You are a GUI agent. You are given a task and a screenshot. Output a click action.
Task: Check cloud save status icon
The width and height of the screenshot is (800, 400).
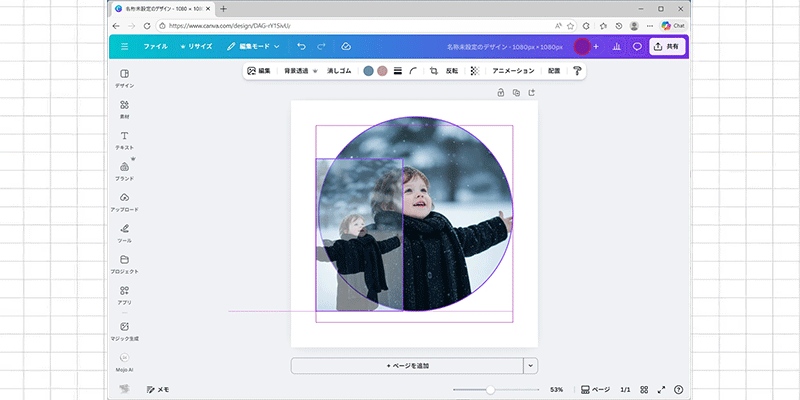tap(346, 46)
